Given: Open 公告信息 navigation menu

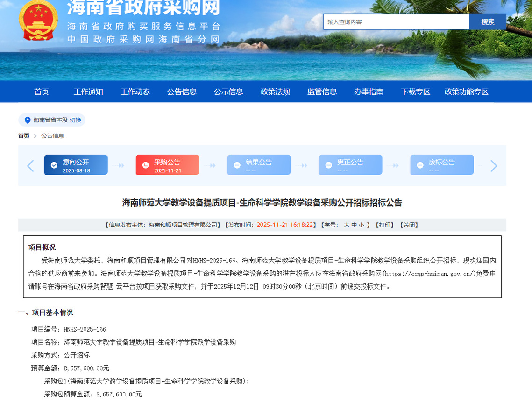Looking at the screenshot, I should (182, 92).
